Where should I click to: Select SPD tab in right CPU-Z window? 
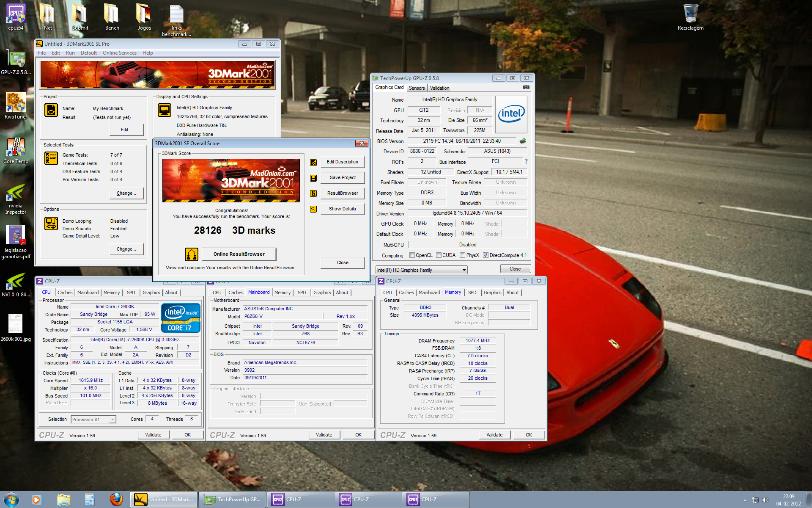coord(472,293)
